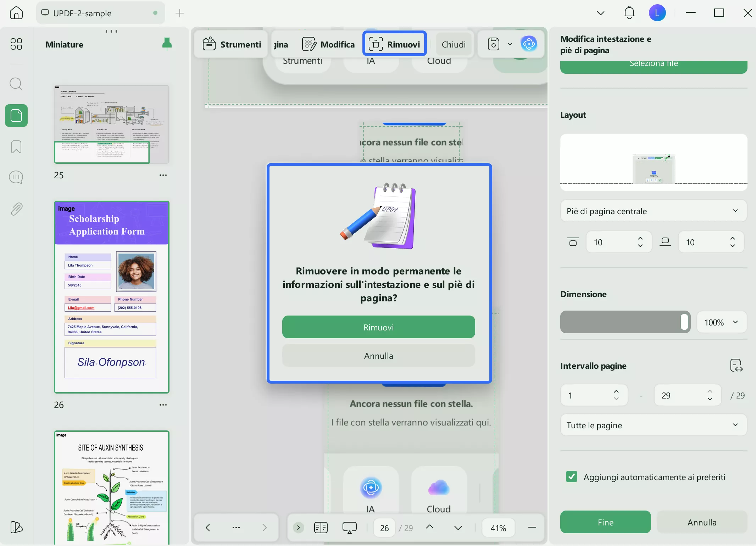
Task: Click the notification bell icon
Action: [629, 13]
